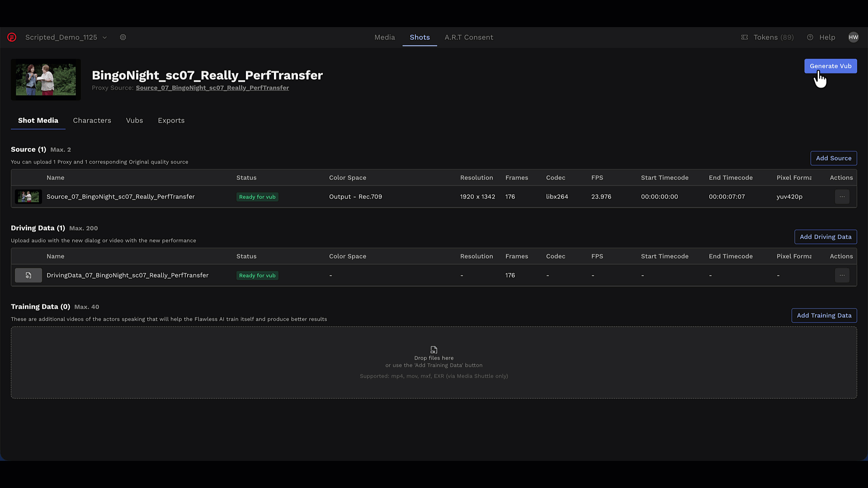The height and width of the screenshot is (488, 868).
Task: Switch to the Media tab
Action: [x=384, y=38]
